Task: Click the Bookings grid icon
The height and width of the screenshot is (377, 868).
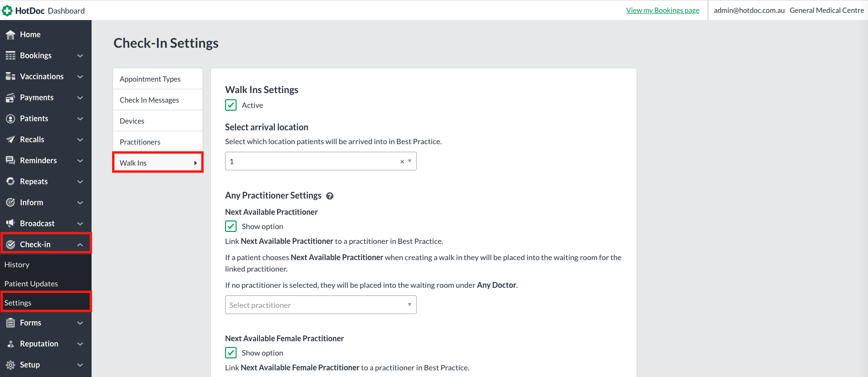Action: (x=10, y=55)
